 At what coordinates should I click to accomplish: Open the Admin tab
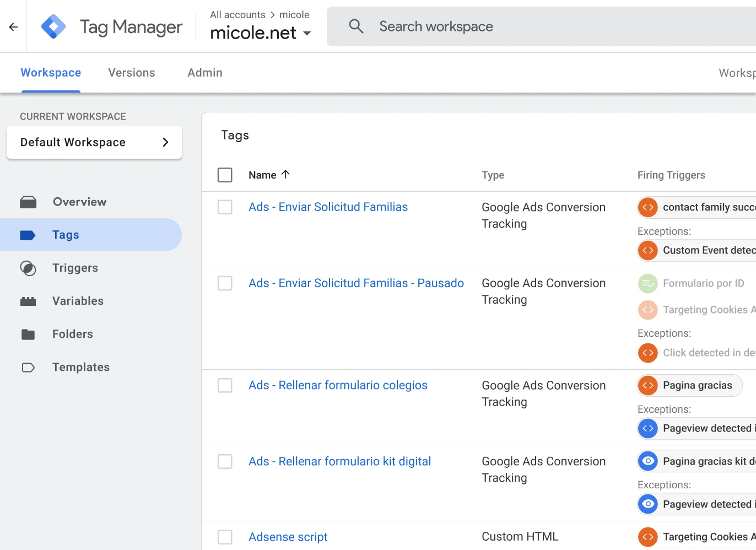pos(205,73)
